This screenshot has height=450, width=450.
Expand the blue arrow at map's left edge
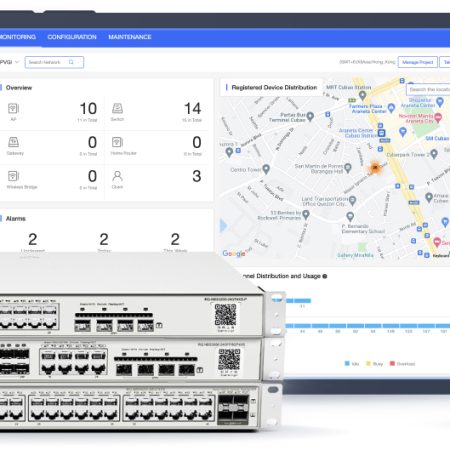pyautogui.click(x=223, y=225)
